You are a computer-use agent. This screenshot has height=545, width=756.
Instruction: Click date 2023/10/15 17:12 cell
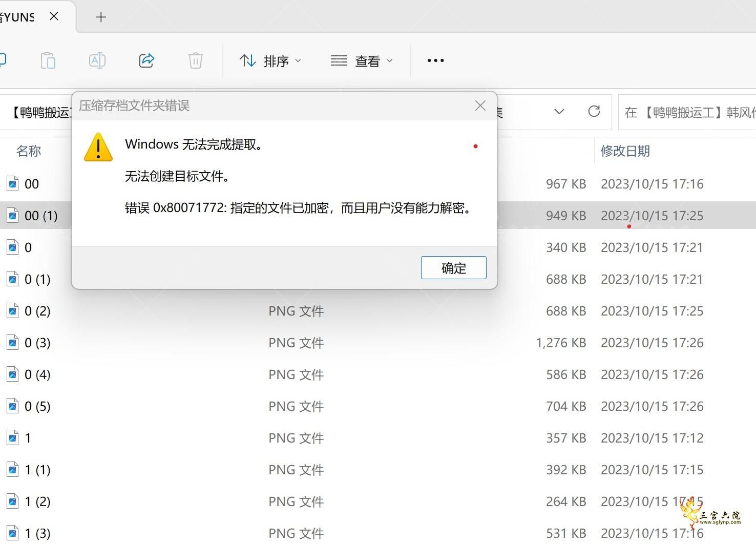(x=652, y=438)
